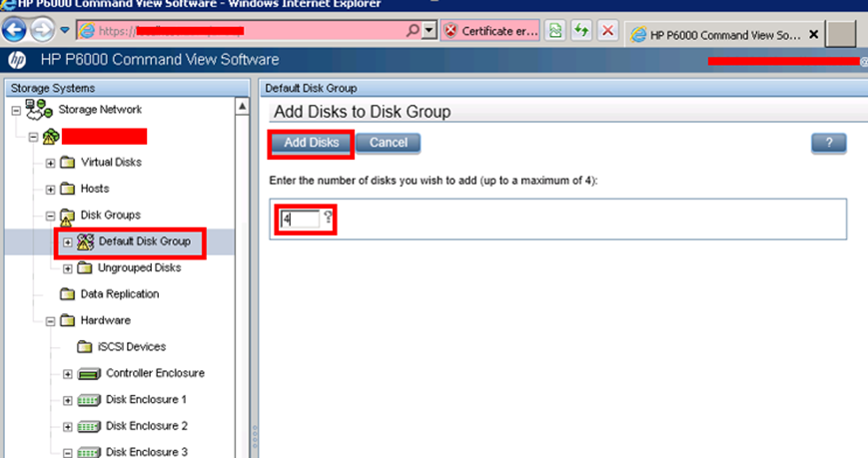Open the recent pages dropdown arrow

[x=65, y=30]
